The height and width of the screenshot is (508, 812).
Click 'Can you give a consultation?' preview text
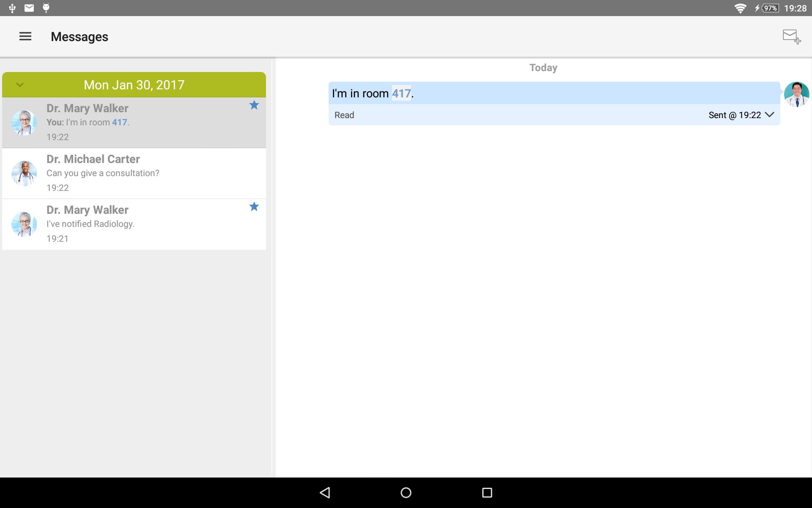click(103, 173)
